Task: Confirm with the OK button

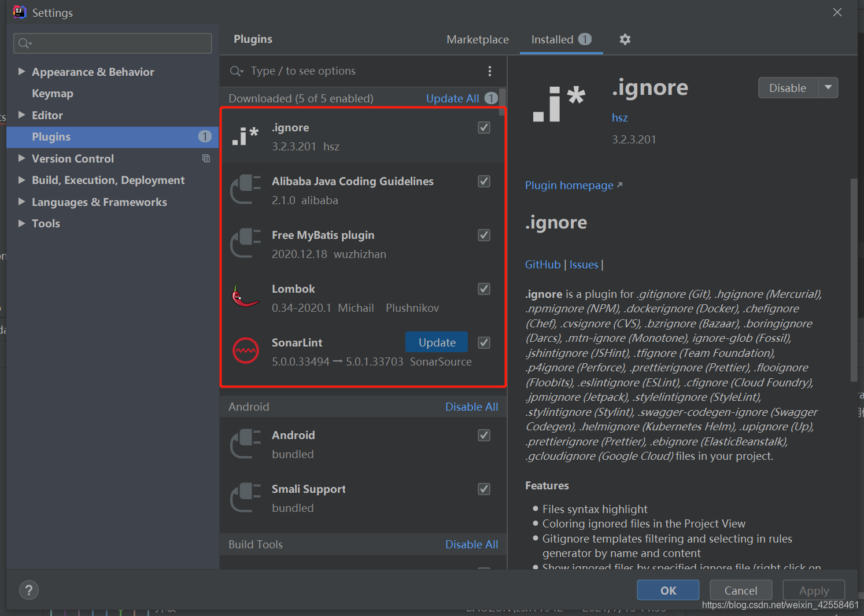Action: [x=668, y=590]
